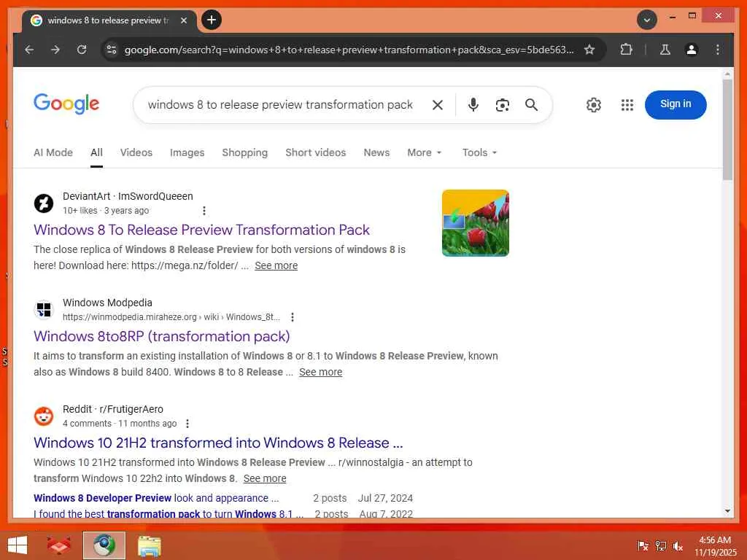The image size is (747, 560).
Task: Click the page vertical scrollbar thumb
Action: pyautogui.click(x=727, y=130)
